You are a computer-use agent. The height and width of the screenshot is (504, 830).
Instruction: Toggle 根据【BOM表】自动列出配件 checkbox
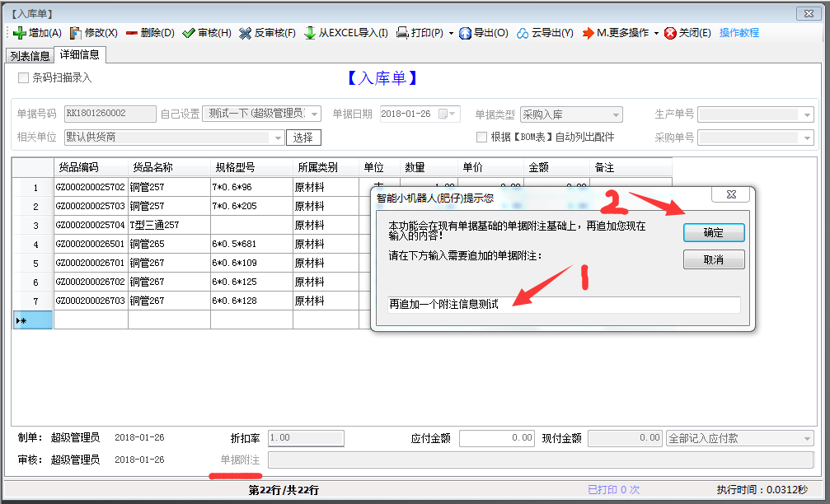pyautogui.click(x=481, y=137)
